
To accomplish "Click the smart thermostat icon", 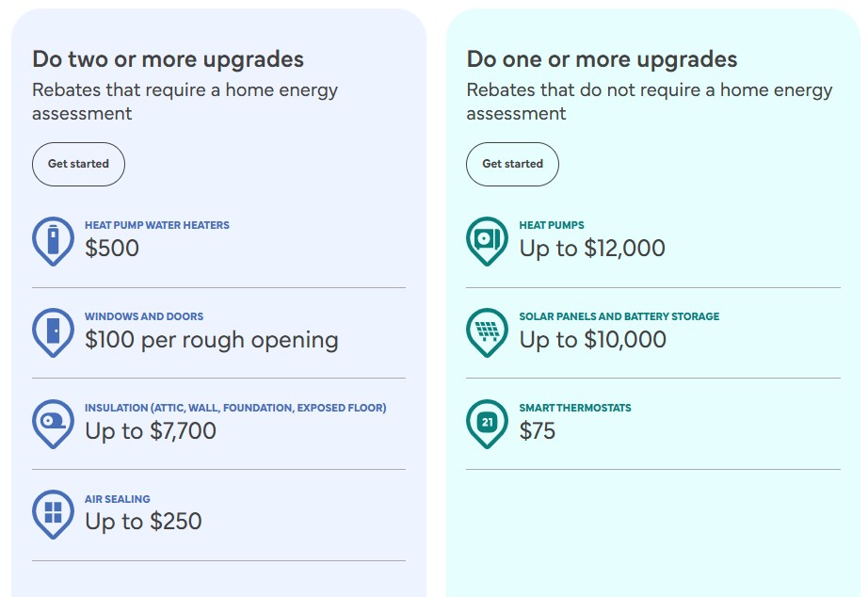I will [487, 421].
